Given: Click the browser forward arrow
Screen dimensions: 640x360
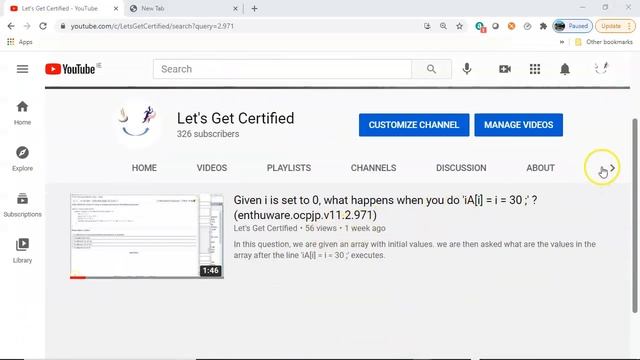Looking at the screenshot, I should click(x=27, y=26).
